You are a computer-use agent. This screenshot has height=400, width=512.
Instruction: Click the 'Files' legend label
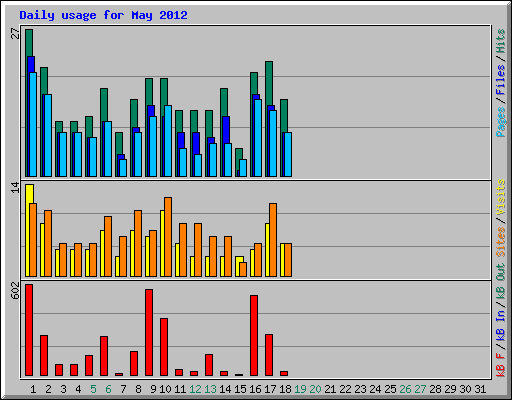(x=500, y=80)
